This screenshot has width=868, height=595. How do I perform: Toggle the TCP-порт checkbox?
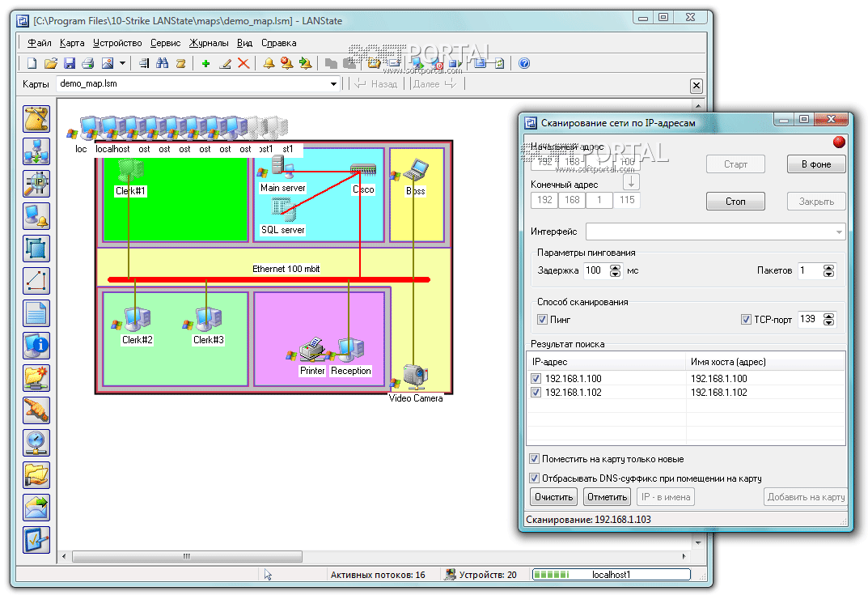click(746, 320)
